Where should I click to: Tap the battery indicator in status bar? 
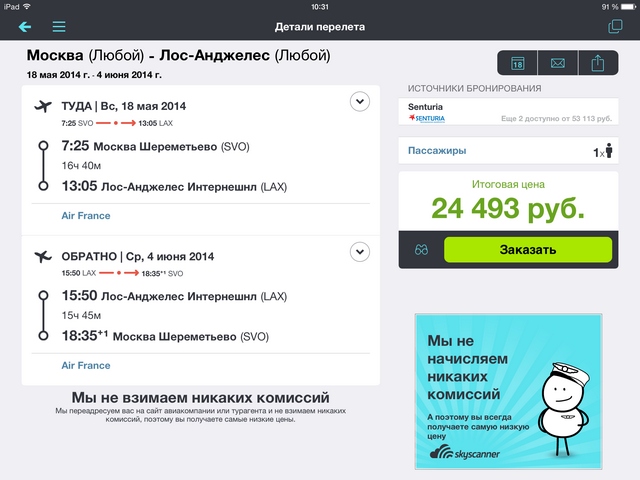click(x=628, y=7)
